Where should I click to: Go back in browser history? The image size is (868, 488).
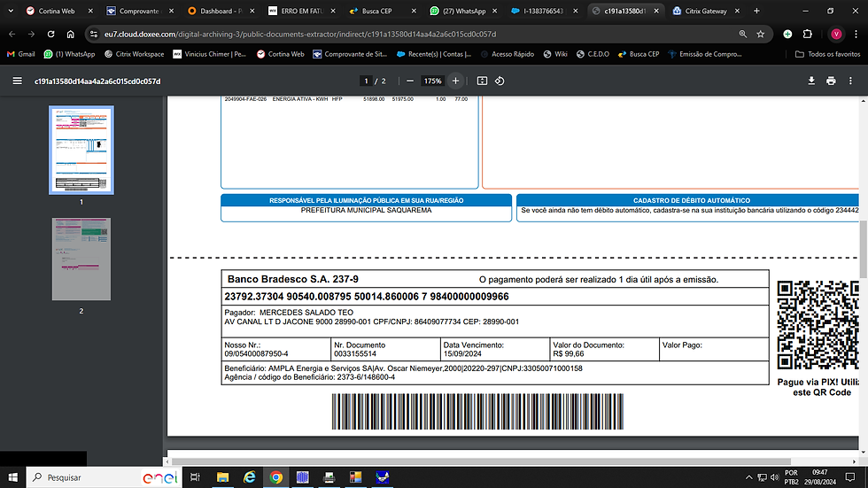12,35
